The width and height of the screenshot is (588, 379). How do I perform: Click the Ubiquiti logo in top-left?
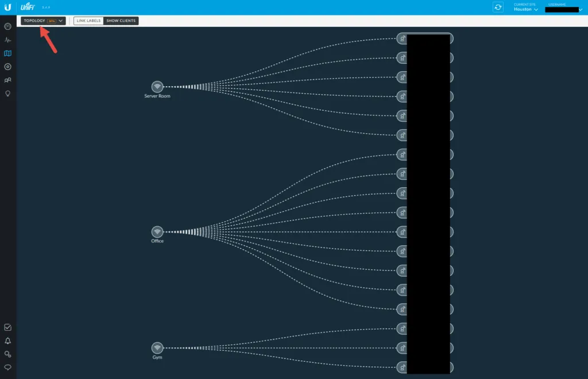[8, 7]
